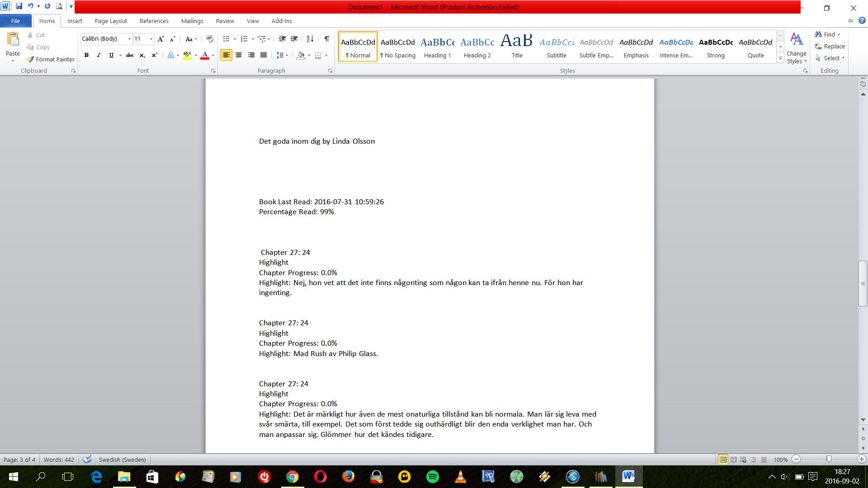Apply the Heading 1 style
Image resolution: width=868 pixels, height=488 pixels.
(437, 47)
